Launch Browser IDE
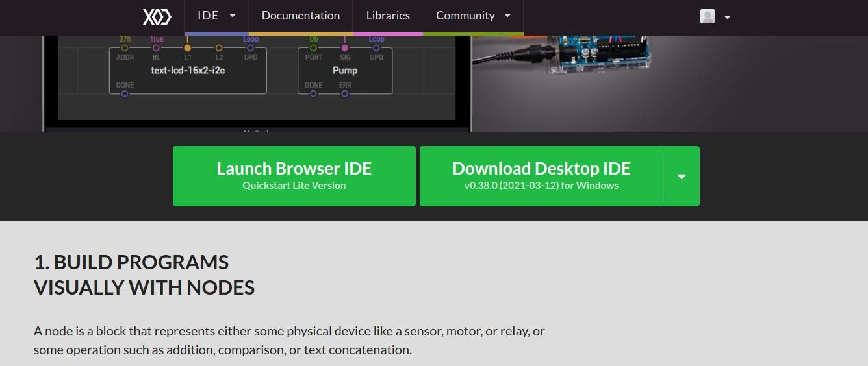This screenshot has width=868, height=366. pyautogui.click(x=294, y=176)
